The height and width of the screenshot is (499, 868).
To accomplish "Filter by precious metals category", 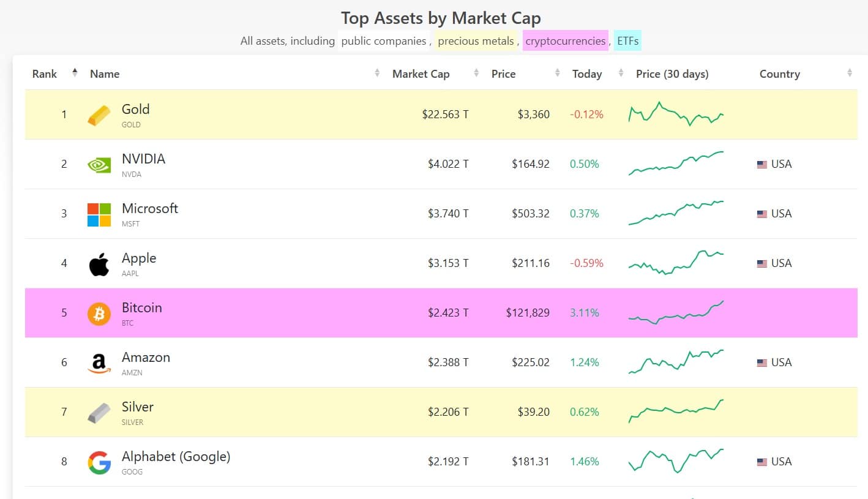I will point(476,41).
